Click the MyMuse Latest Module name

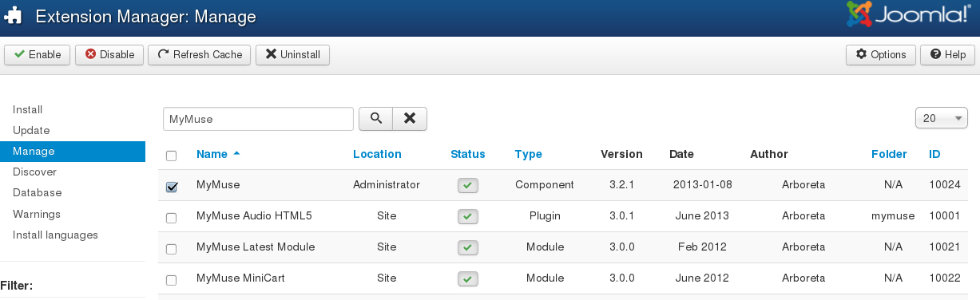pos(256,247)
